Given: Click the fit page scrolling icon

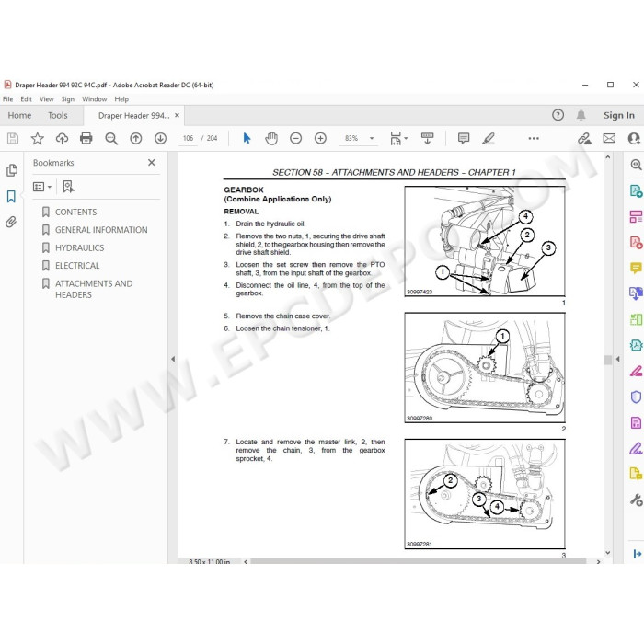Looking at the screenshot, I should click(396, 138).
